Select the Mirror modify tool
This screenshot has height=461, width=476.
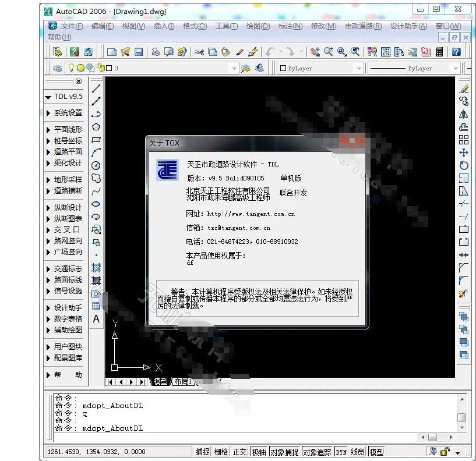click(464, 114)
